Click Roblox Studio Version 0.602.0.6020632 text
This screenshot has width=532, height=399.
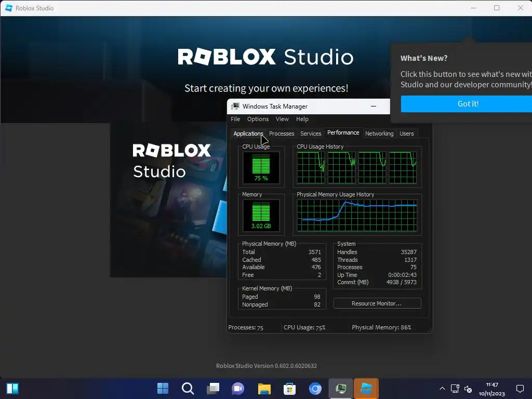pos(267,366)
